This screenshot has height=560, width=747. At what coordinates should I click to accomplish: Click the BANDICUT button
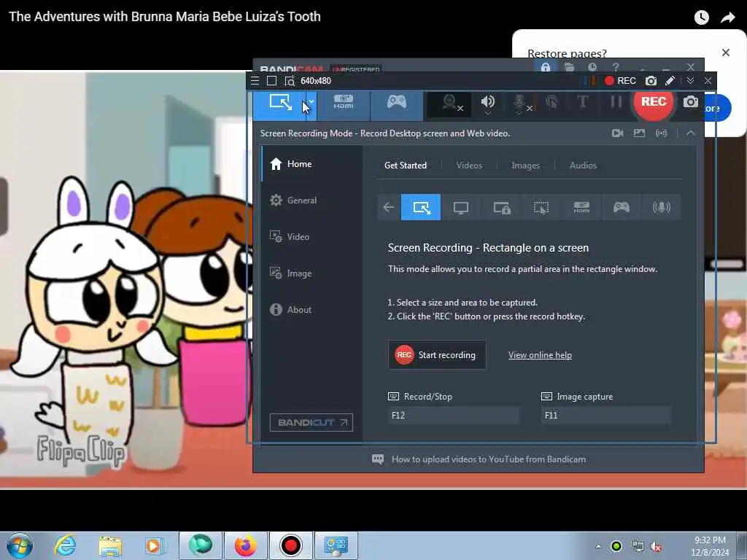[311, 422]
